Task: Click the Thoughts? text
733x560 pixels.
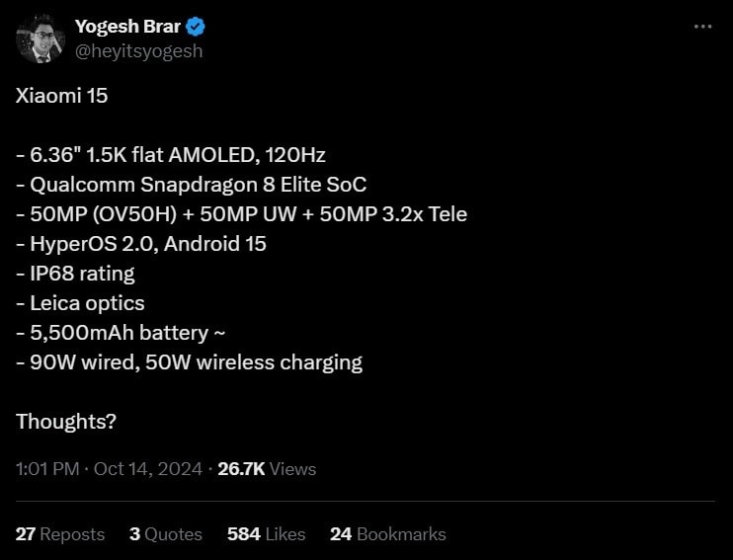Action: [x=66, y=422]
